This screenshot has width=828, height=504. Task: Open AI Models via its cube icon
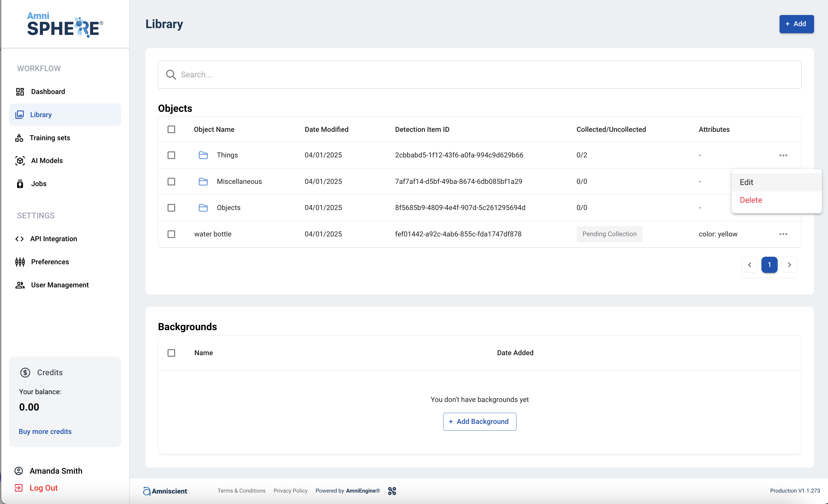(x=20, y=161)
